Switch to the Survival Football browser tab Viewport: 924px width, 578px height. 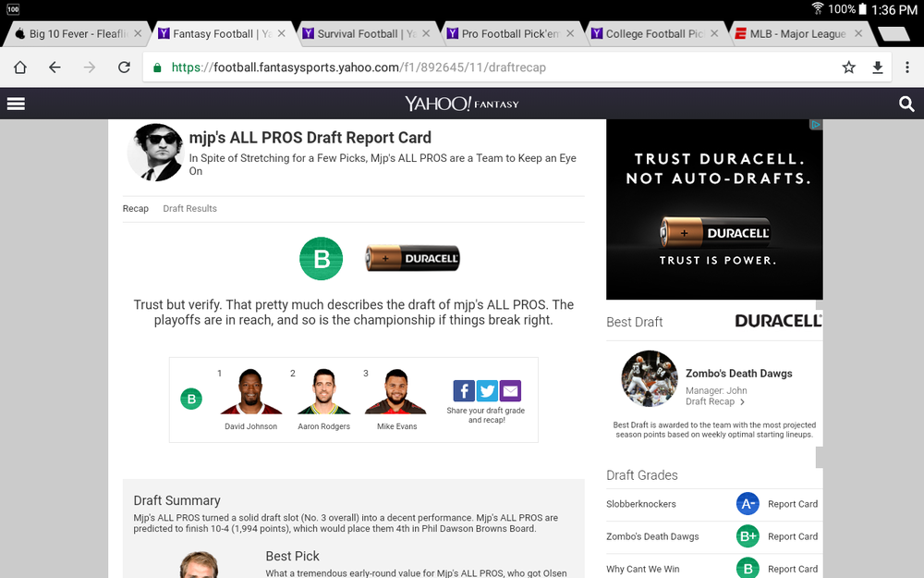coord(365,33)
